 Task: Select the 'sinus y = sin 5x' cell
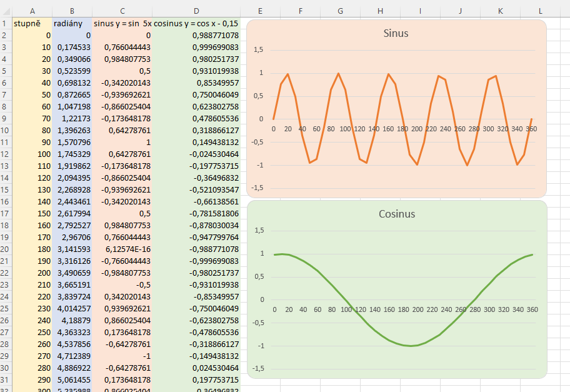(122, 24)
